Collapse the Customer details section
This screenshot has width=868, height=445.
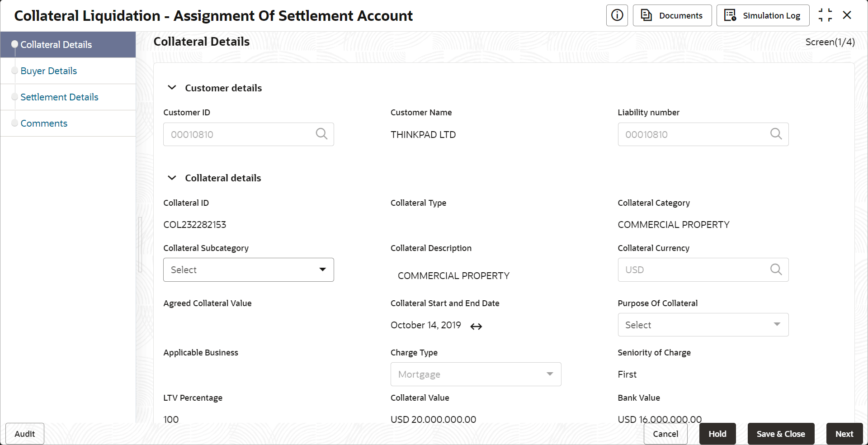point(172,88)
